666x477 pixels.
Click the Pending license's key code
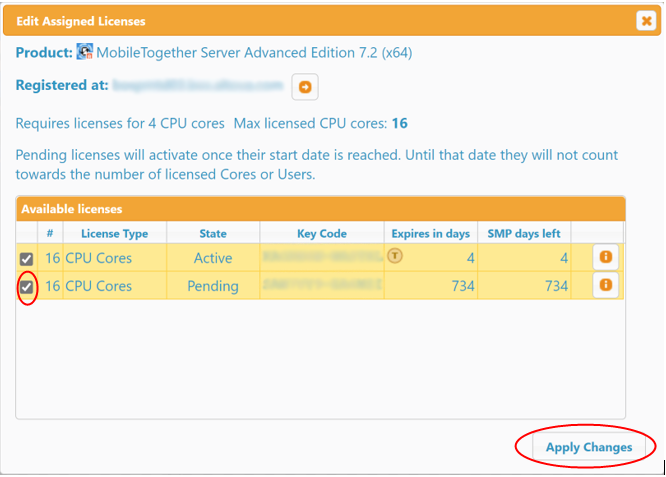click(x=321, y=286)
